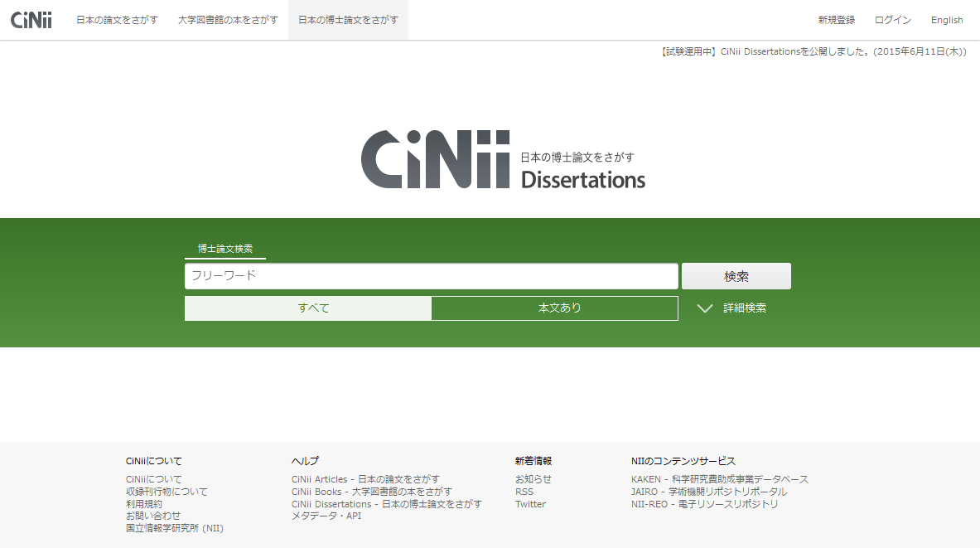Switch language to English
This screenshot has height=548, width=980.
point(947,20)
